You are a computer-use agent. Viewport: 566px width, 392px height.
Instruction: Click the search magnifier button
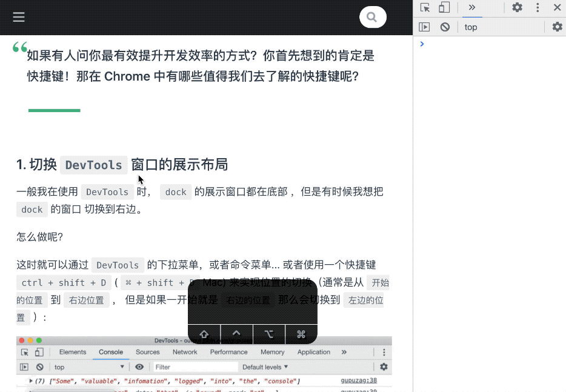point(372,17)
